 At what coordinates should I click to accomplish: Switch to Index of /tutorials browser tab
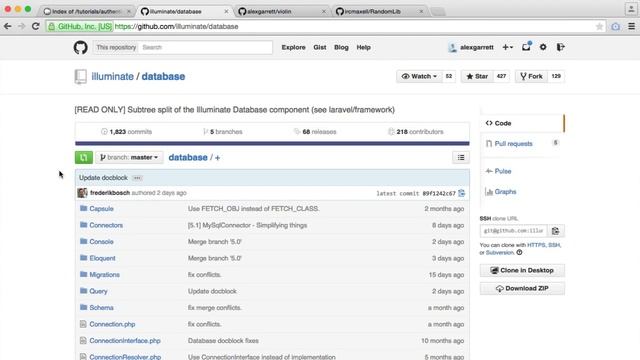tap(87, 11)
